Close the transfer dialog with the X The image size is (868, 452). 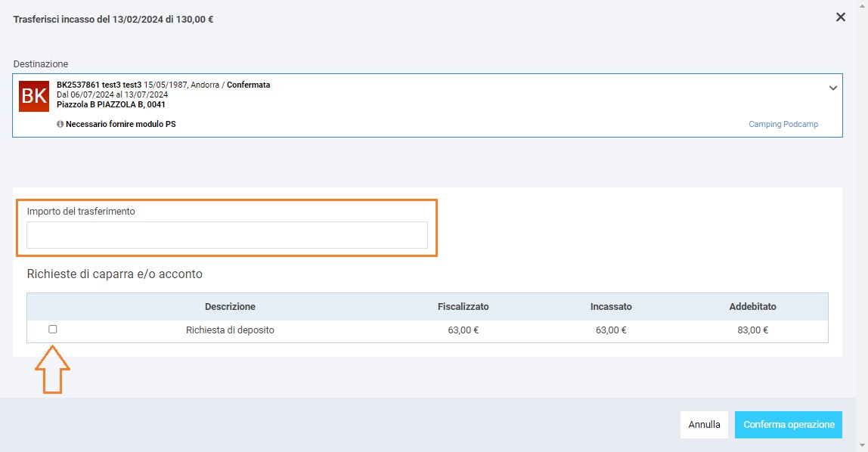(840, 17)
